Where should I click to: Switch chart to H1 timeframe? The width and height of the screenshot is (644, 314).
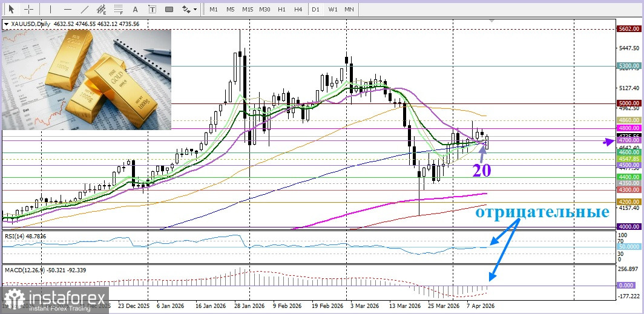(282, 9)
